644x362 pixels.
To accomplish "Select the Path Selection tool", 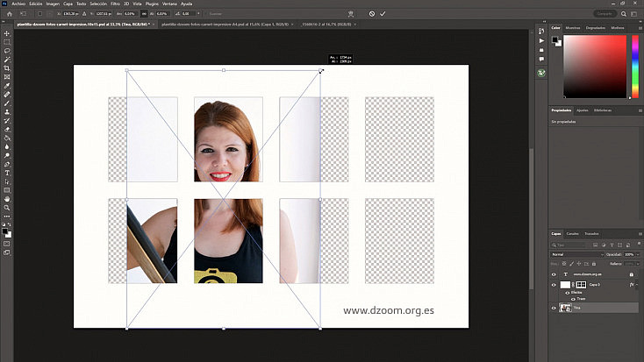I will coord(7,181).
